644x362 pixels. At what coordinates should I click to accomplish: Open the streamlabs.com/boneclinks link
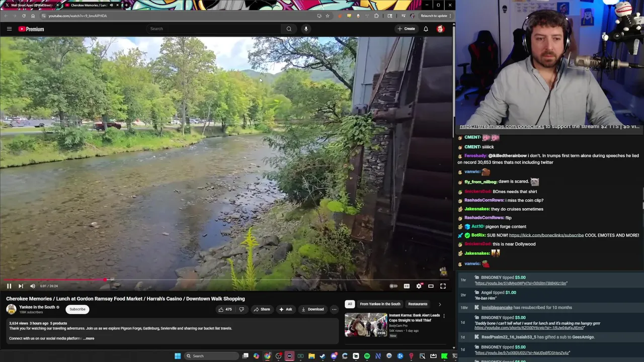[502, 127]
